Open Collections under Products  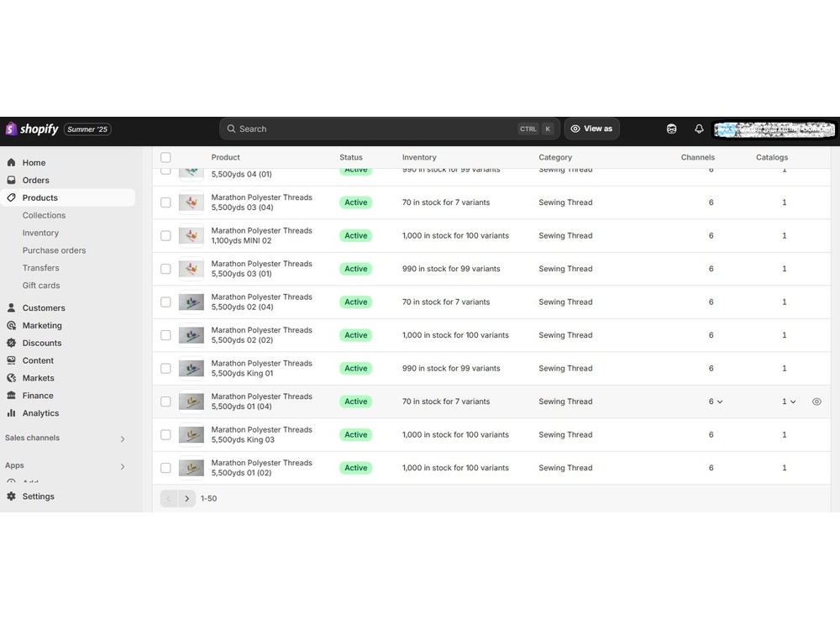click(x=44, y=215)
